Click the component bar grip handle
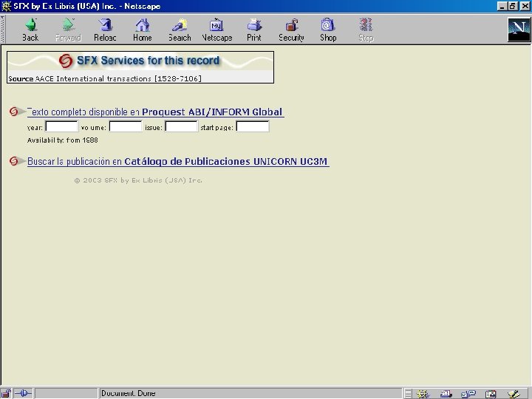 408,394
